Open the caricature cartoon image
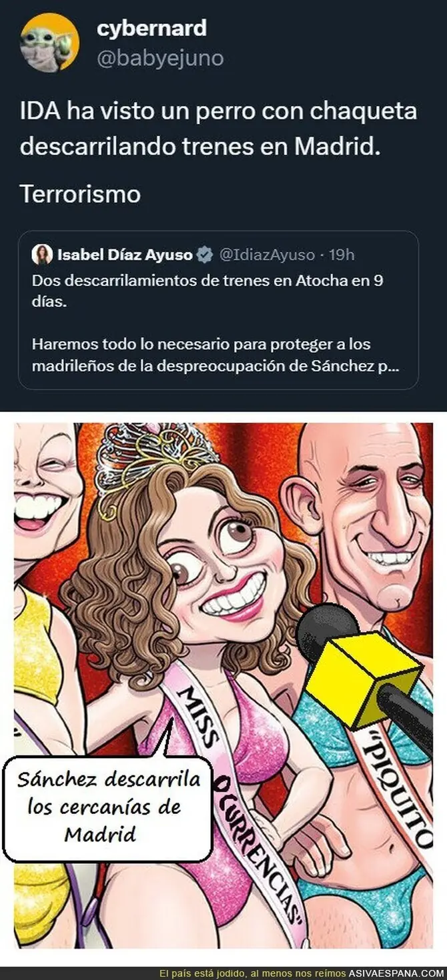The height and width of the screenshot is (980, 447). pos(223,685)
